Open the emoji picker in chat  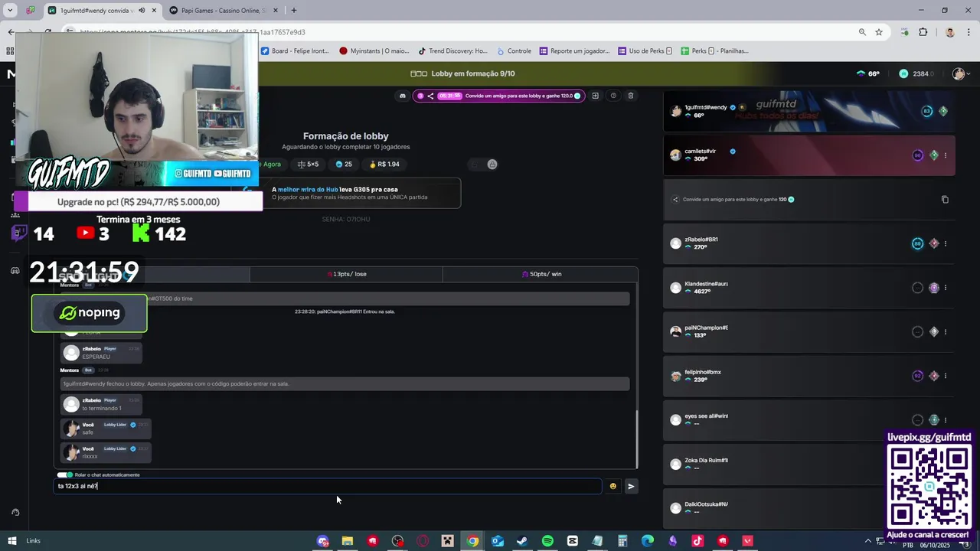point(612,486)
